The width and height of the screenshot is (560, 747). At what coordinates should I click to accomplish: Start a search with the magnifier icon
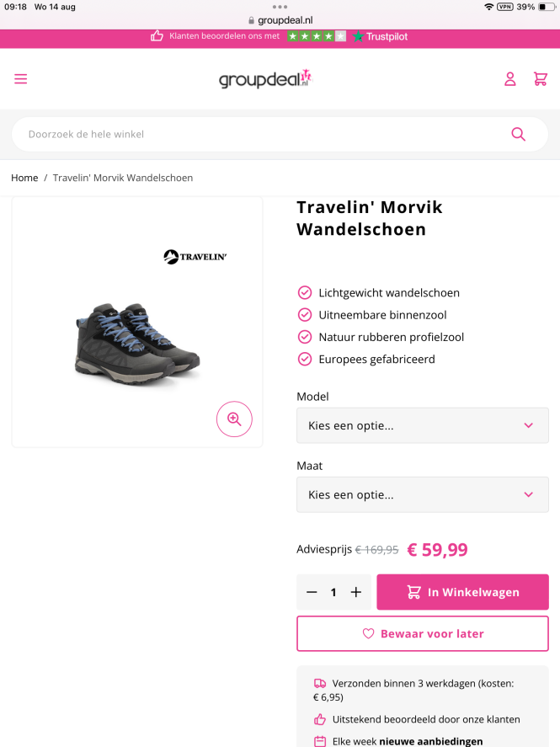point(518,133)
